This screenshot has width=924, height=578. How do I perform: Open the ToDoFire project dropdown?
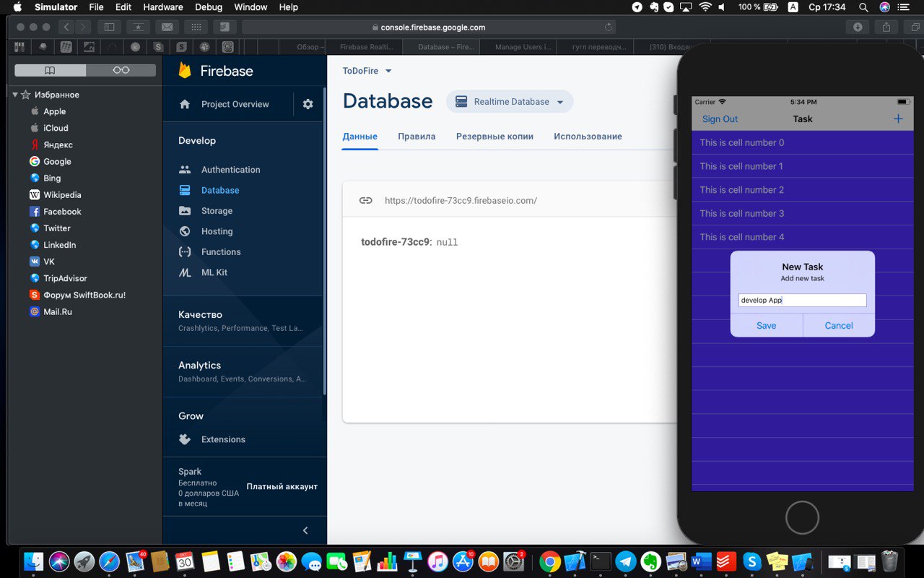point(367,71)
